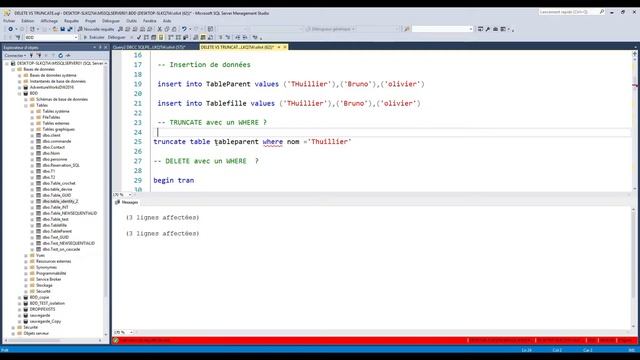The width and height of the screenshot is (640, 360).
Task: Select the sauvegarde_Copy database
Action: point(45,322)
